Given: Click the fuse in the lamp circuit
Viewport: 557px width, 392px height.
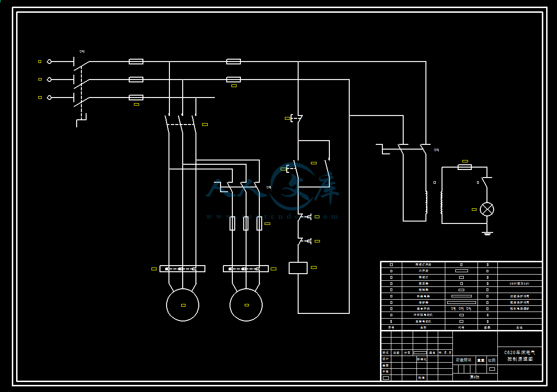Looking at the screenshot, I should pyautogui.click(x=465, y=167).
